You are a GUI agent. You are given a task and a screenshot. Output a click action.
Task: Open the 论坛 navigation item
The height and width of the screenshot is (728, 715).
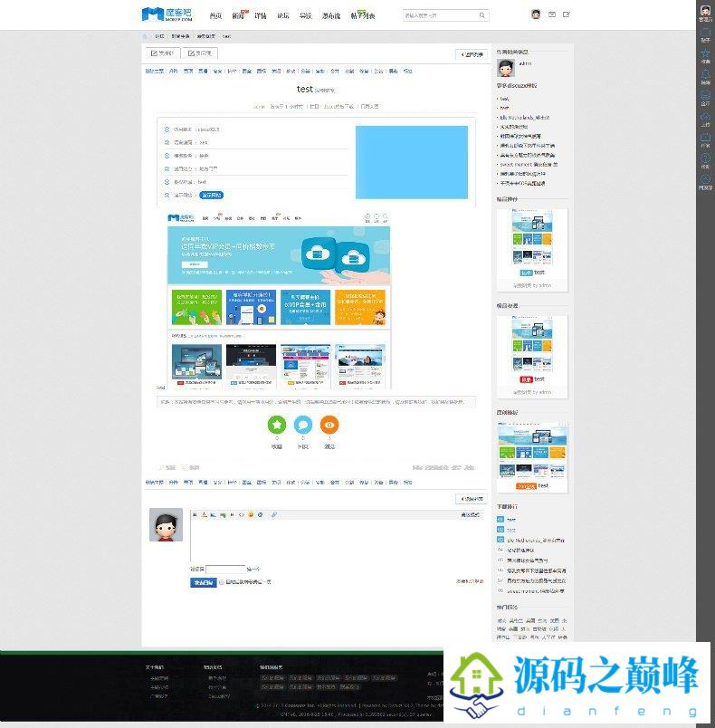[283, 15]
